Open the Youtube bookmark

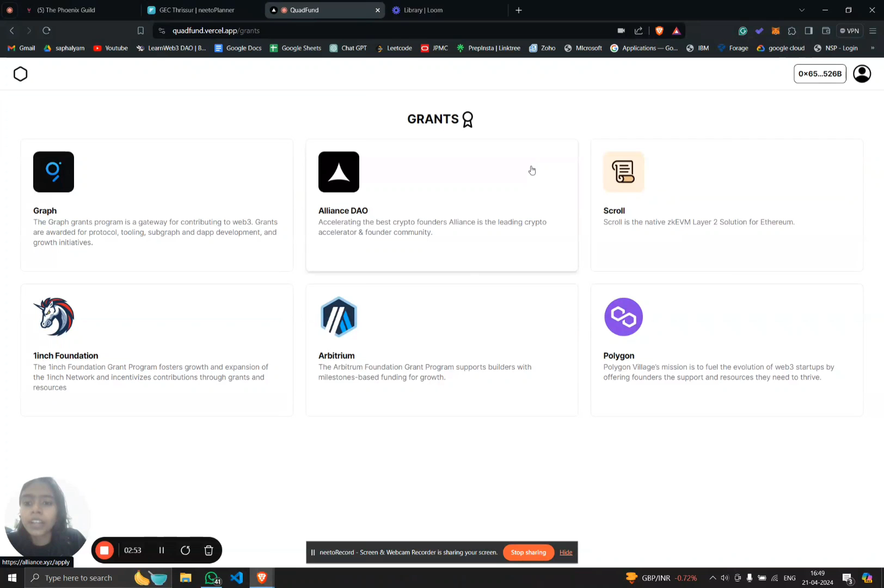110,48
